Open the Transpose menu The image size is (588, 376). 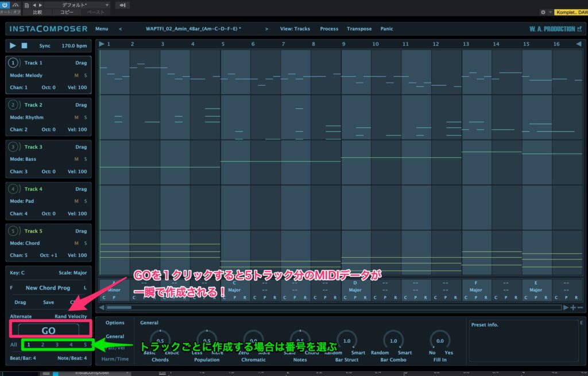(359, 29)
